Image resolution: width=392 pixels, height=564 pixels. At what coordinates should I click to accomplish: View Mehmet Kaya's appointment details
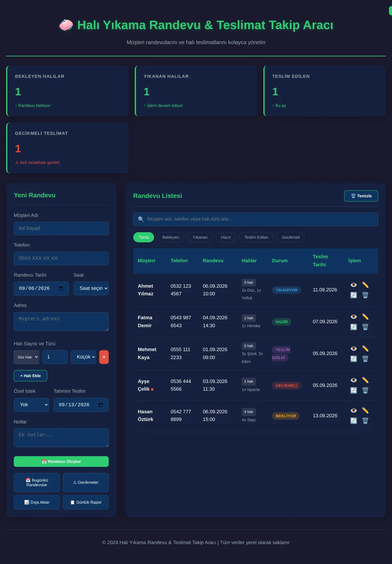point(354,349)
